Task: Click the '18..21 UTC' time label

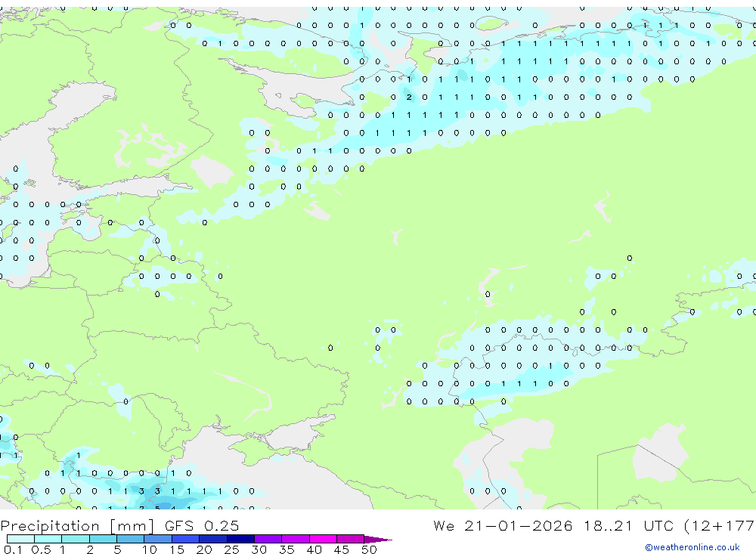Action: pos(629,526)
